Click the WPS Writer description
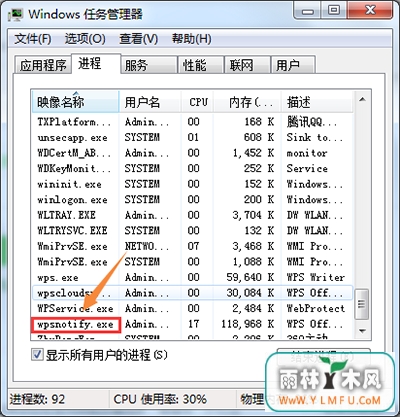Viewport: 400px width, 417px height. [x=315, y=277]
